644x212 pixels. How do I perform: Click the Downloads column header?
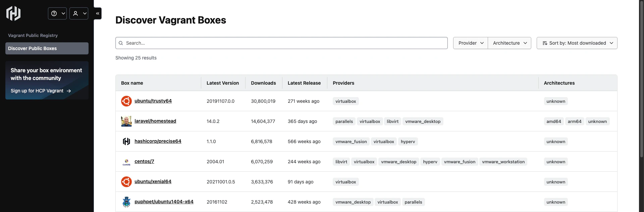(263, 83)
